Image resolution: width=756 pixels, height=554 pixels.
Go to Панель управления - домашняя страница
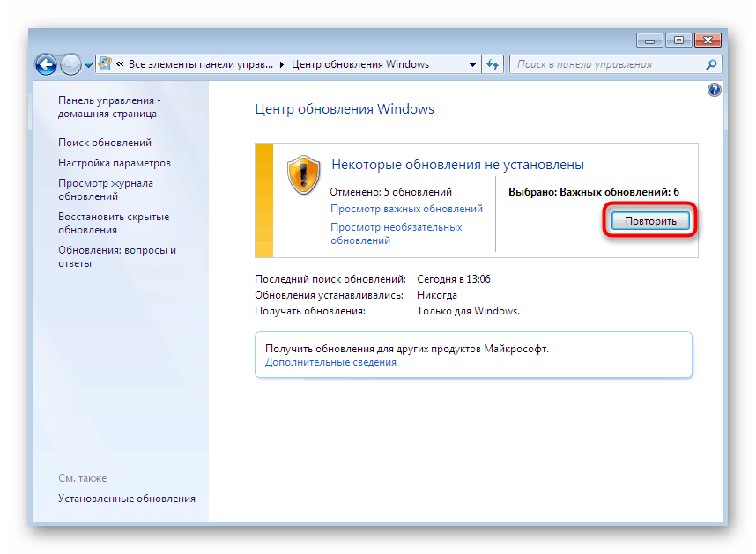pos(109,107)
